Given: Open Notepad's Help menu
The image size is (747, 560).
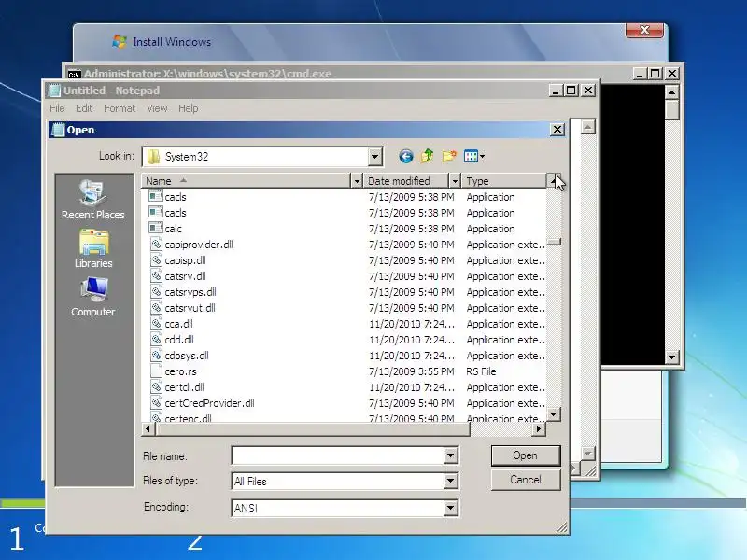Looking at the screenshot, I should pos(189,108).
